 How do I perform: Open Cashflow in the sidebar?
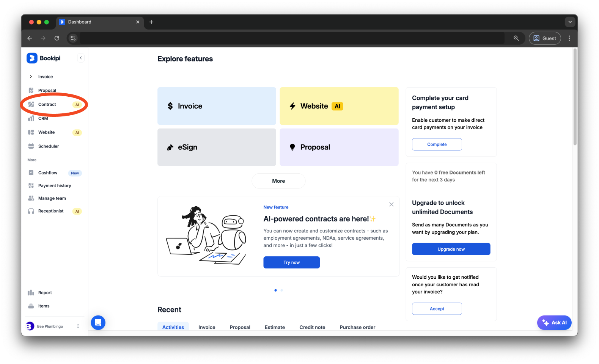click(x=55, y=173)
